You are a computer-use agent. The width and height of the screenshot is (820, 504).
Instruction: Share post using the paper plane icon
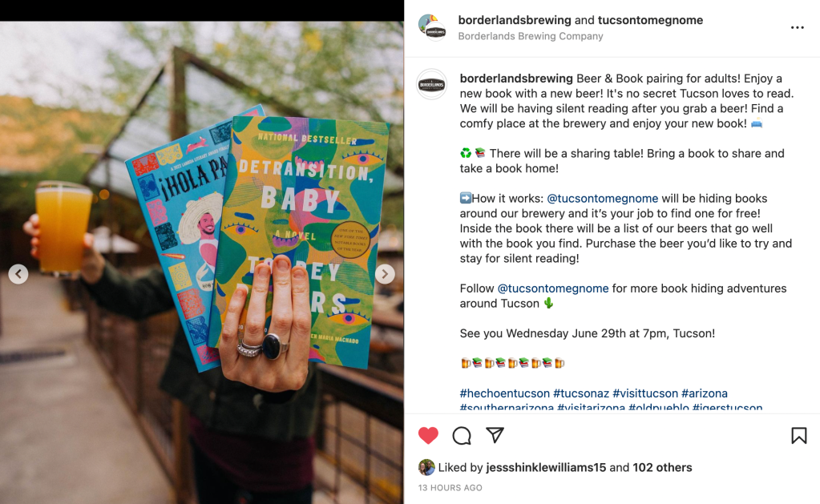(495, 435)
